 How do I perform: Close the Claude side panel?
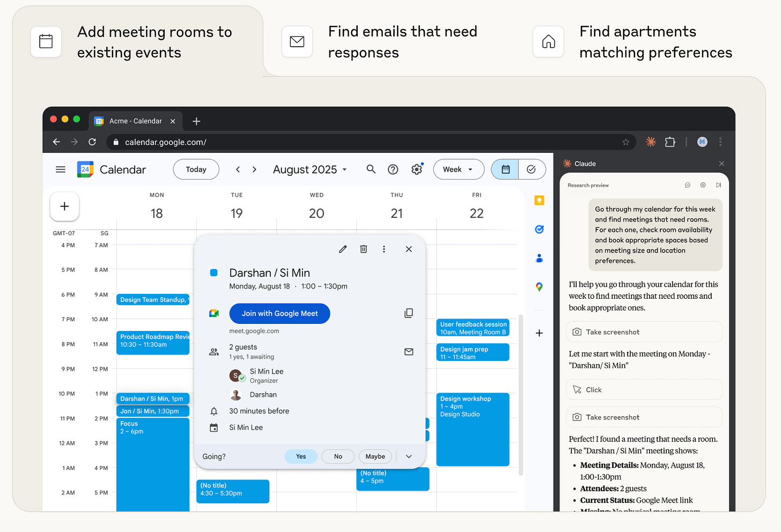tap(721, 164)
